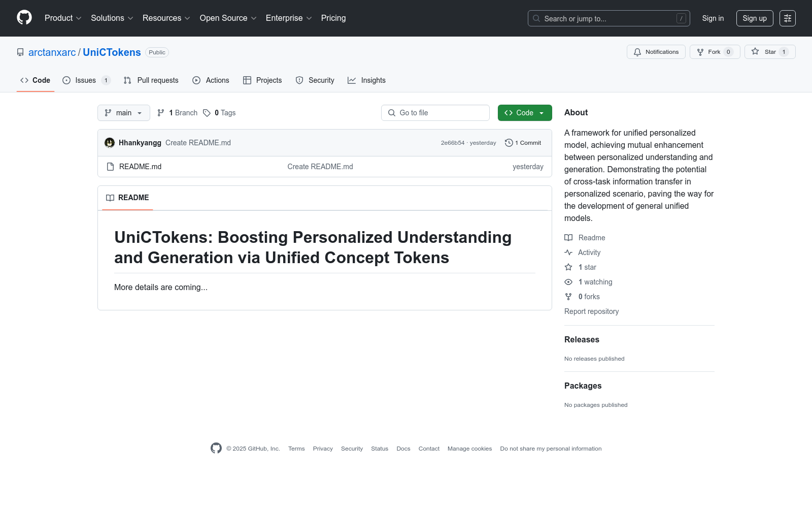Open the footer Status link

coord(380,449)
